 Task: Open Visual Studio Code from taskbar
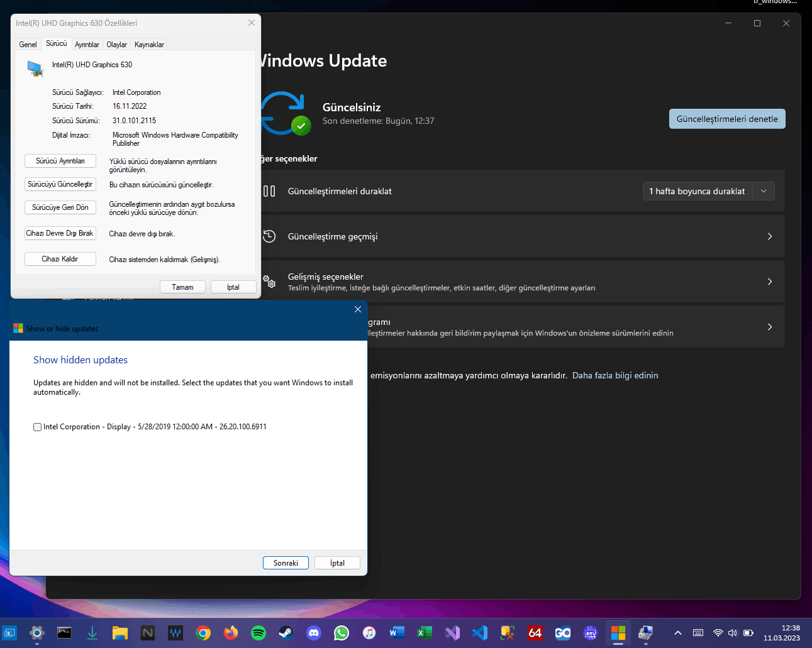(480, 633)
